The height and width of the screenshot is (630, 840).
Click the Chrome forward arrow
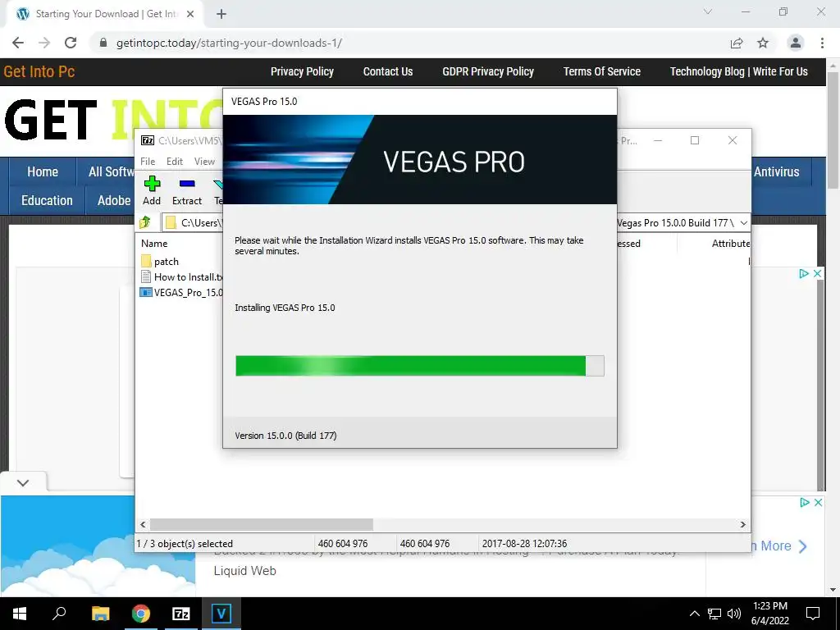(x=44, y=43)
